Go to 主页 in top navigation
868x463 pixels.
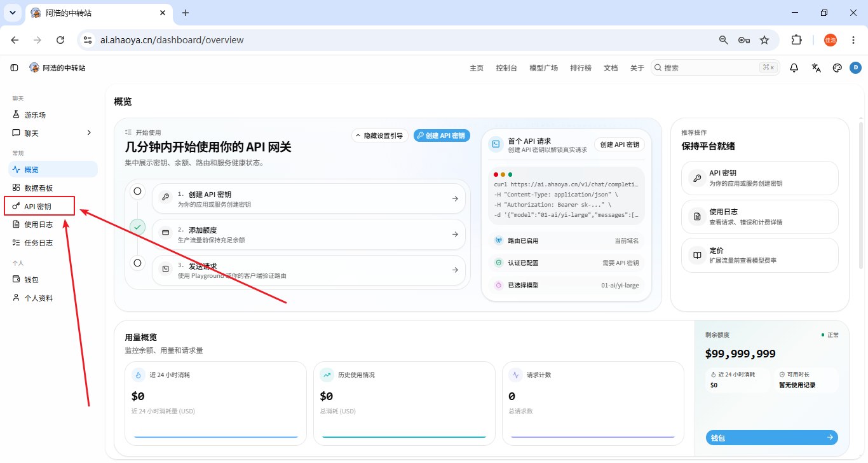coord(477,68)
